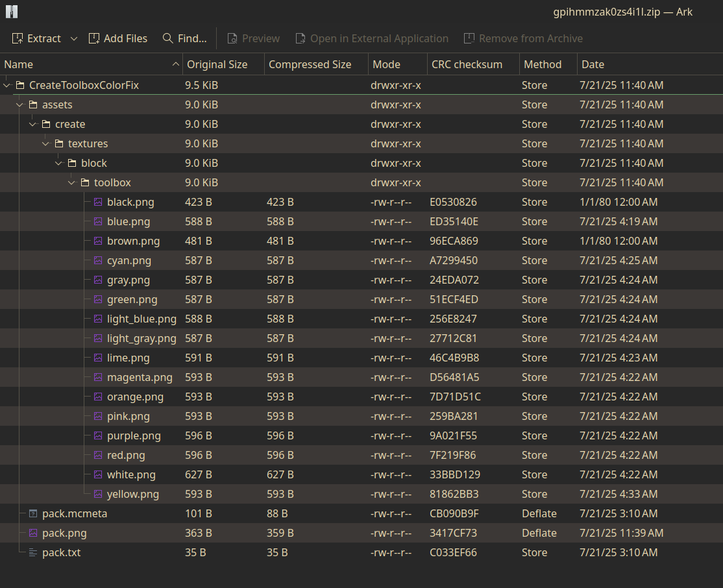Click the image icon beside white.png
Viewport: 723px width, 588px height.
98,474
